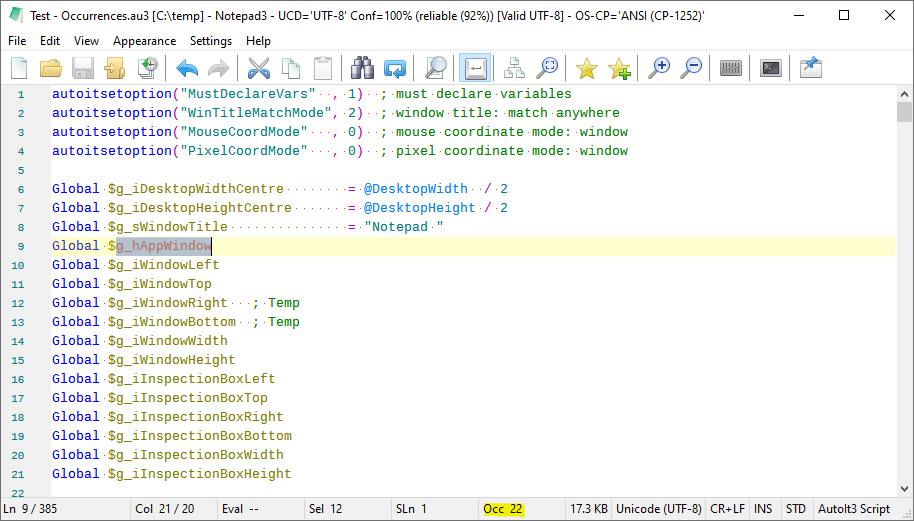The image size is (914, 521).
Task: Click $g_iWindowWidth on line 14
Action: (x=167, y=341)
